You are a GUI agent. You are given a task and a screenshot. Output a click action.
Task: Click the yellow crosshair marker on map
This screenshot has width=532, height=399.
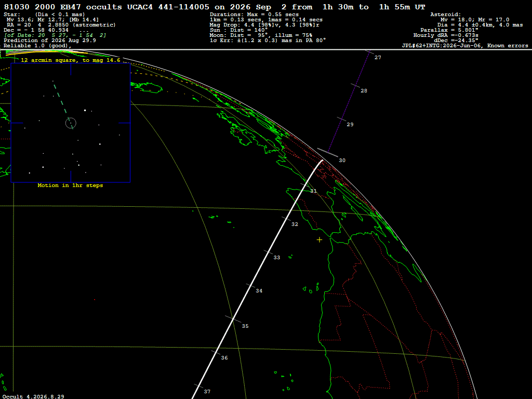pyautogui.click(x=320, y=240)
